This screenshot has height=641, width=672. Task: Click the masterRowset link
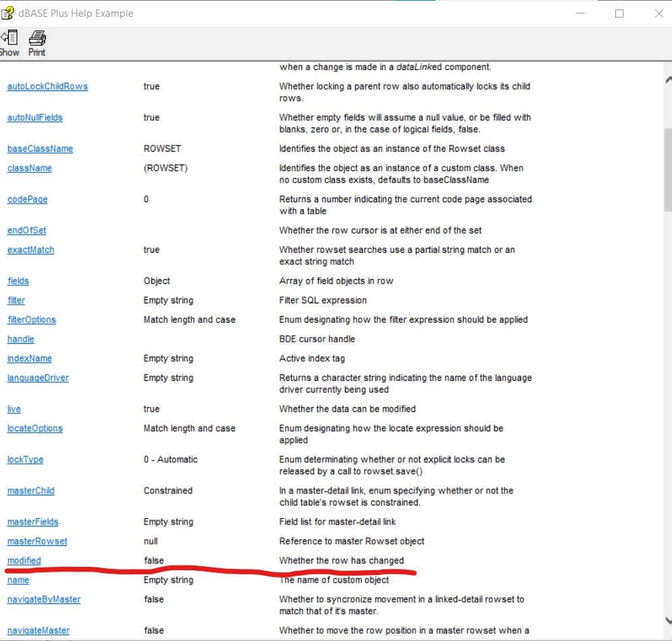(37, 541)
